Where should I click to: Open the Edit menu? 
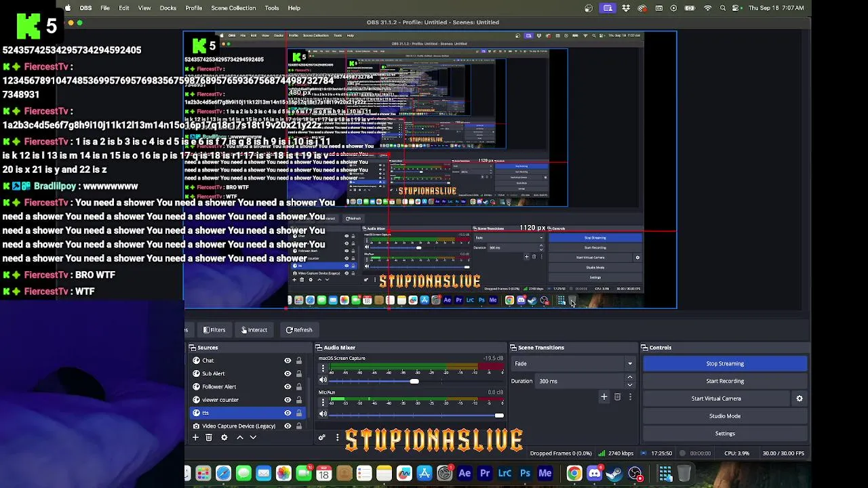(124, 8)
